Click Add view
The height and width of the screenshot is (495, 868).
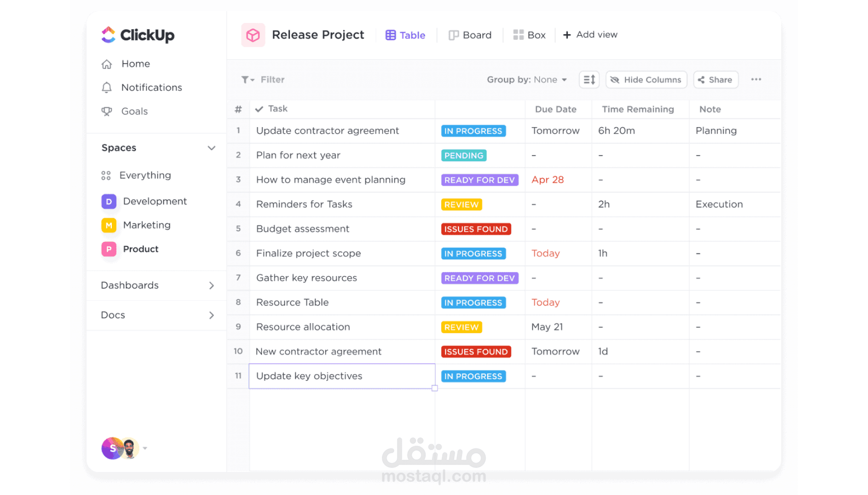(590, 35)
